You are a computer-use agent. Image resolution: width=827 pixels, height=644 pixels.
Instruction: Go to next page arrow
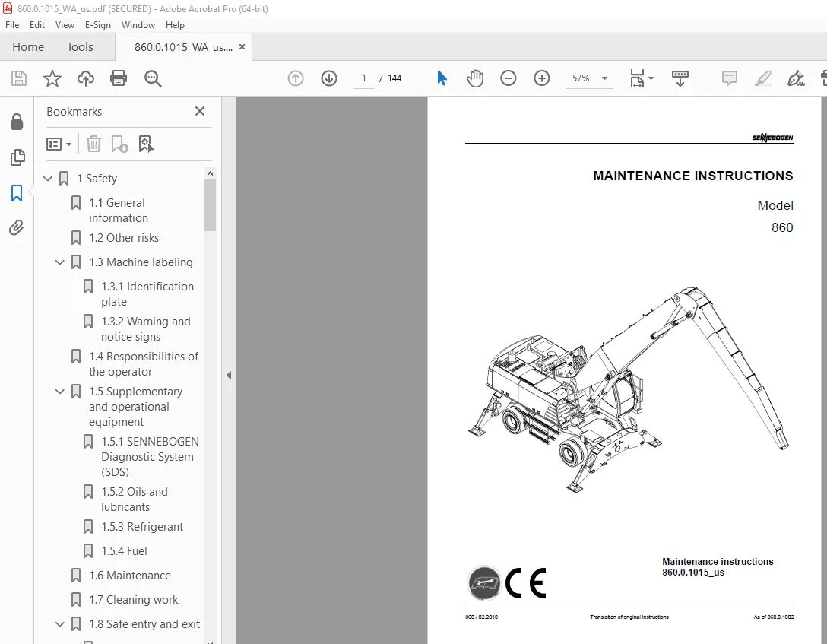(329, 78)
